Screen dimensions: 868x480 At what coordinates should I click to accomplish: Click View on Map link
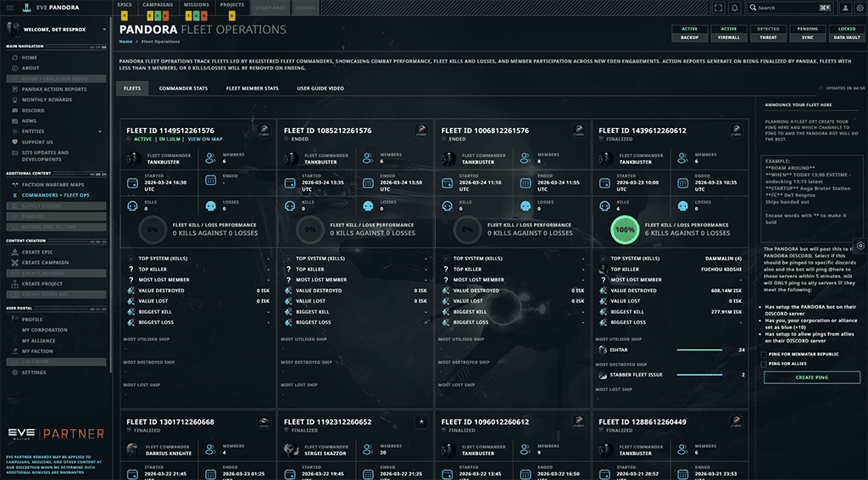205,140
